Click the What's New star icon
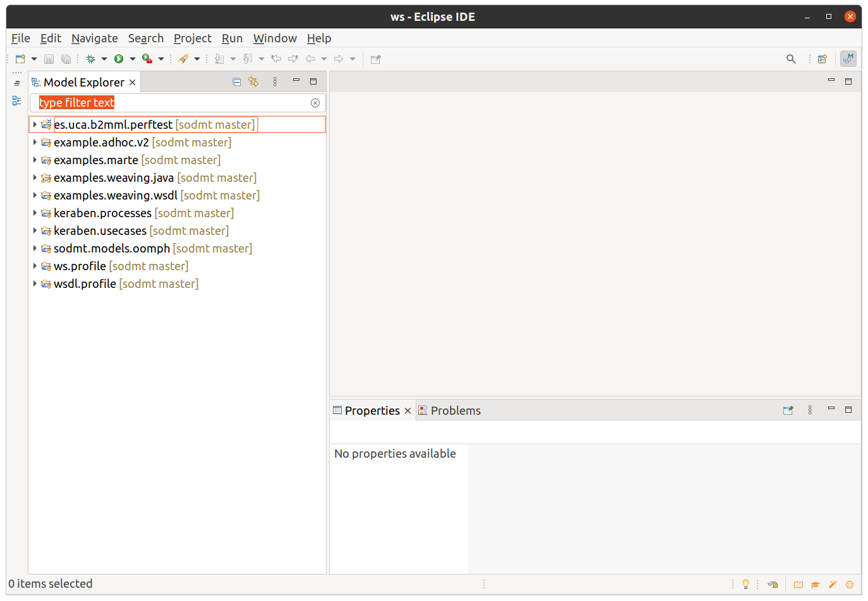This screenshot has height=601, width=868. click(850, 585)
